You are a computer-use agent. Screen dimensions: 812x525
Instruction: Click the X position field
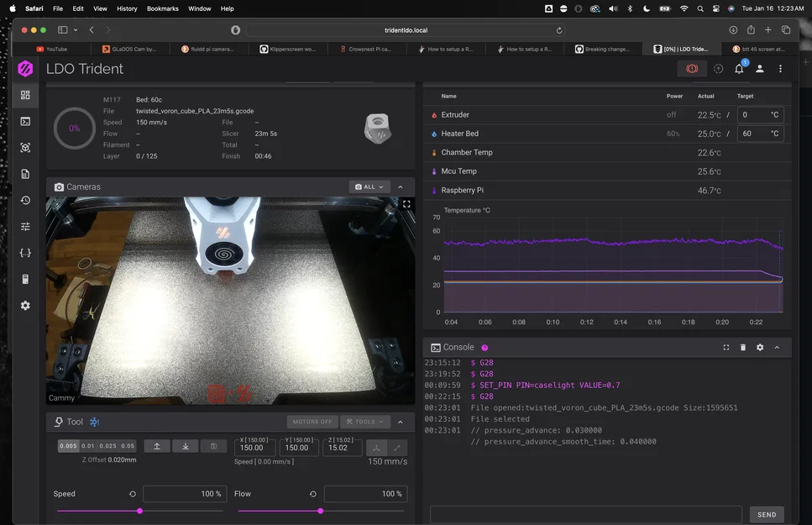pos(254,447)
